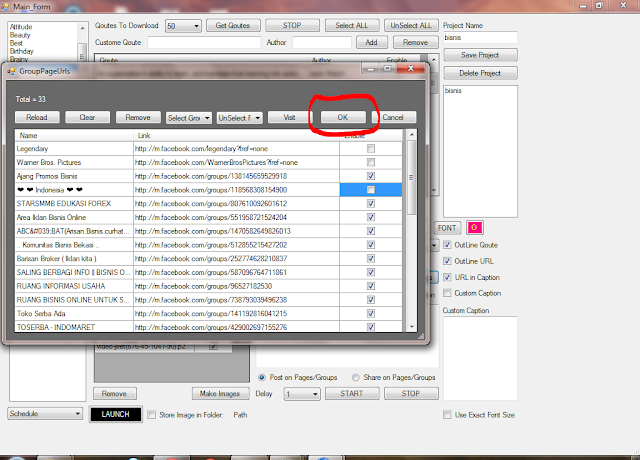Uncheck Komunitas Bisnis Bekasi checkbox
This screenshot has height=460, width=640.
(x=371, y=245)
